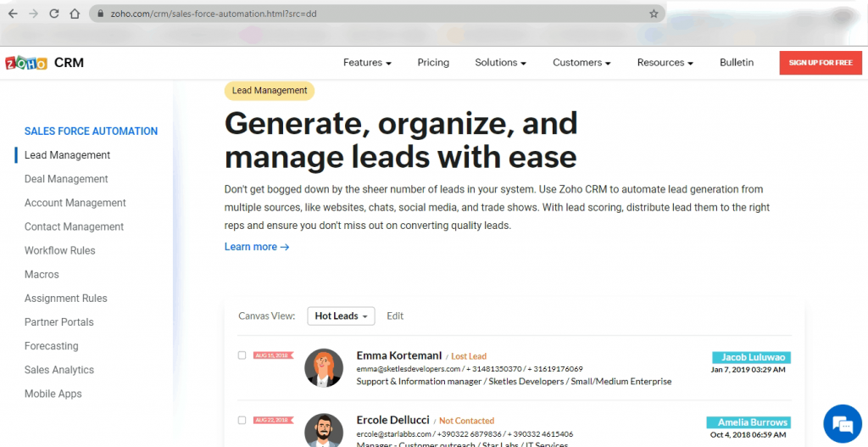Click the browser forward arrow

click(x=33, y=14)
